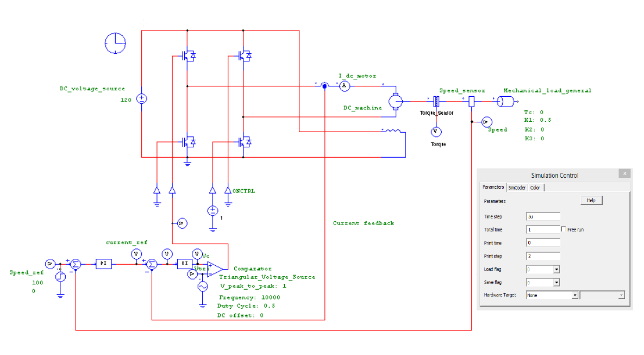
Task: Click the Comparator op-amp symbol
Action: click(215, 270)
